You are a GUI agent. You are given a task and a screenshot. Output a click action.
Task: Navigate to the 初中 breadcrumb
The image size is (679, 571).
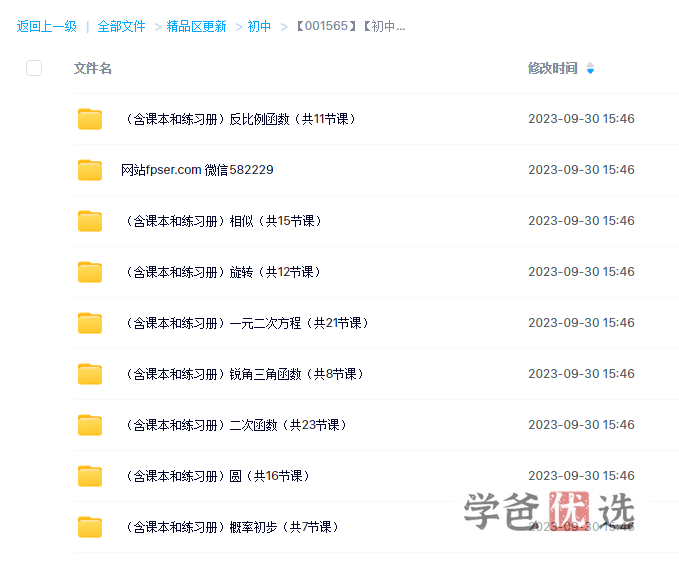click(x=259, y=26)
